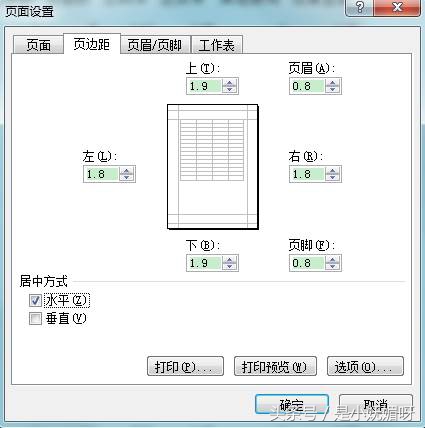Click the 右(R) right margin field
425x428 pixels.
[x=307, y=174]
